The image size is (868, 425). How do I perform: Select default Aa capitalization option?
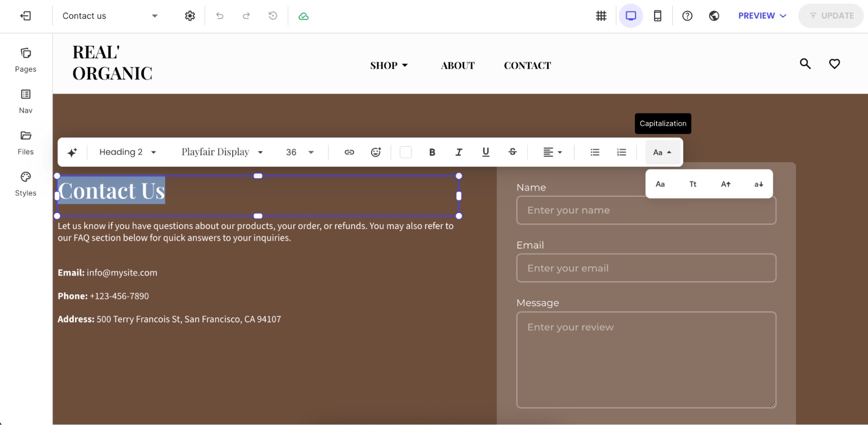point(660,184)
